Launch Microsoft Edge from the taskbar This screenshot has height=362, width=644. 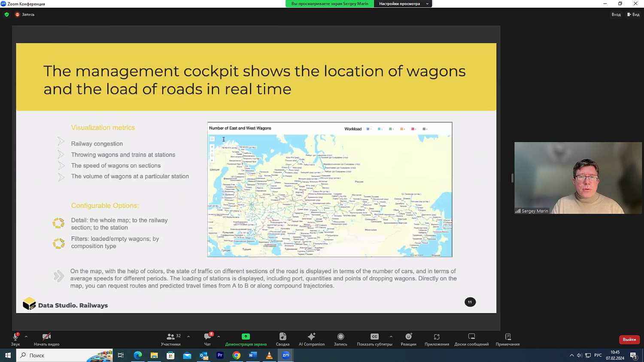(138, 355)
